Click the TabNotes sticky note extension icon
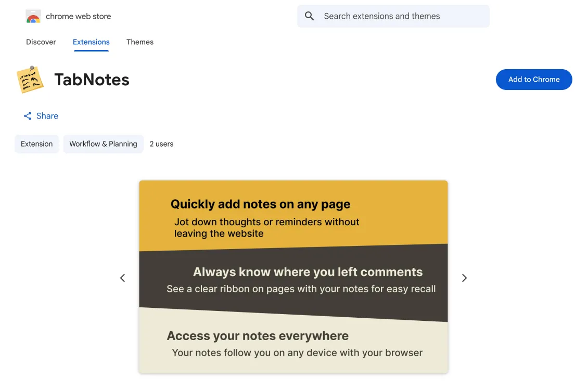 click(30, 80)
